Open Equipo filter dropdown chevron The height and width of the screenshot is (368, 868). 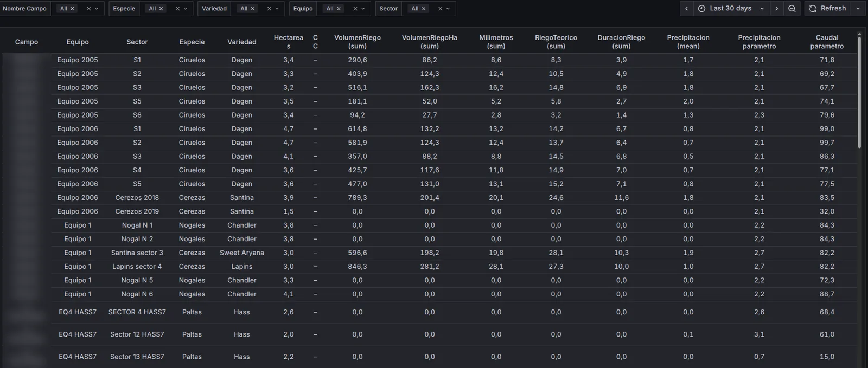click(363, 9)
